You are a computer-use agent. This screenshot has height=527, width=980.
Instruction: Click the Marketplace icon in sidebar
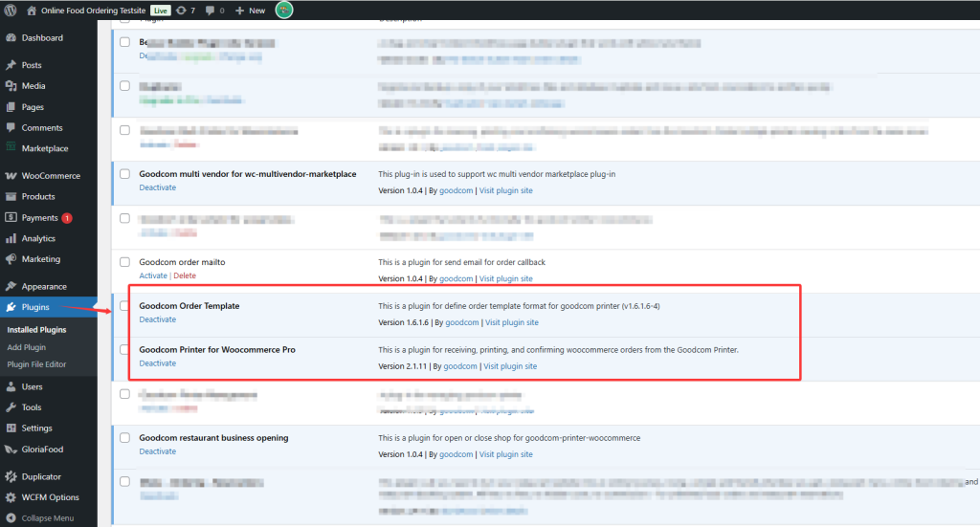pos(11,148)
